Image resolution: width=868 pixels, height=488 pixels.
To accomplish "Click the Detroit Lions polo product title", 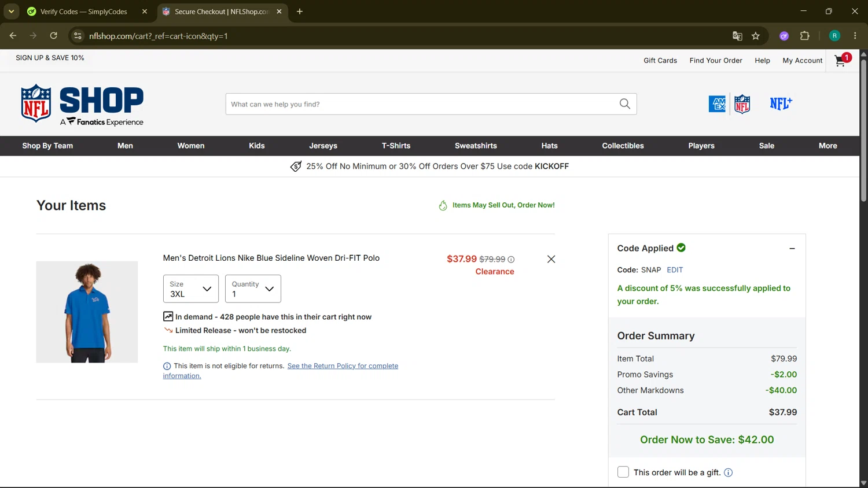I will pyautogui.click(x=271, y=258).
